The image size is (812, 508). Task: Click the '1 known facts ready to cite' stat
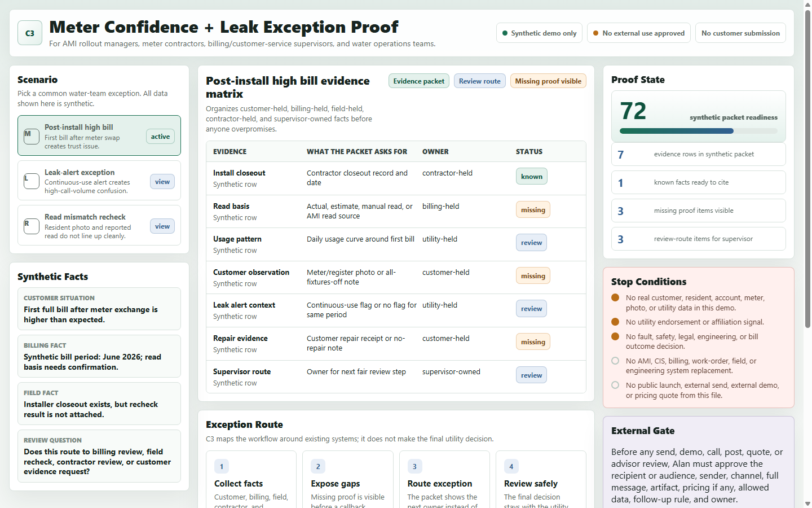pyautogui.click(x=699, y=182)
